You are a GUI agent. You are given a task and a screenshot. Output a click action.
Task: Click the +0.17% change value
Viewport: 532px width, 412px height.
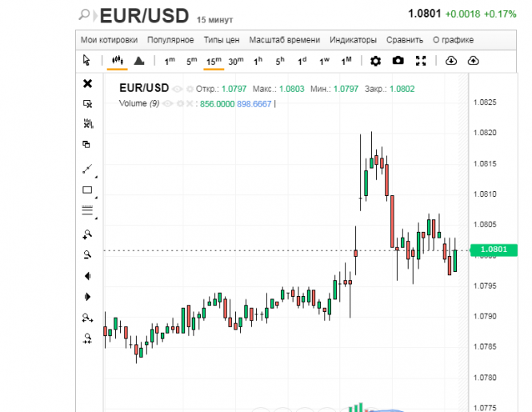coord(500,14)
